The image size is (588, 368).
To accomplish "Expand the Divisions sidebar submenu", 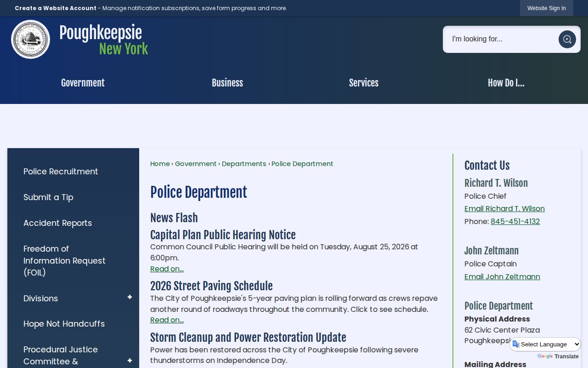I will tap(130, 298).
